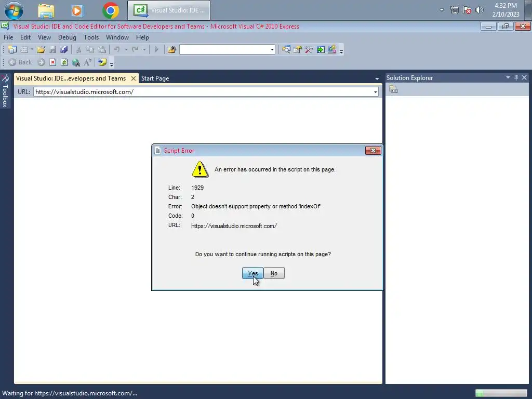Click the volume speaker tray icon
The height and width of the screenshot is (399, 532).
(x=480, y=10)
